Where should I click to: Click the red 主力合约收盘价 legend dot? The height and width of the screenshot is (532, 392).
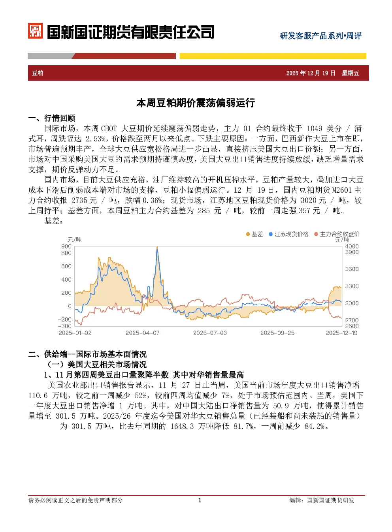tap(316, 234)
